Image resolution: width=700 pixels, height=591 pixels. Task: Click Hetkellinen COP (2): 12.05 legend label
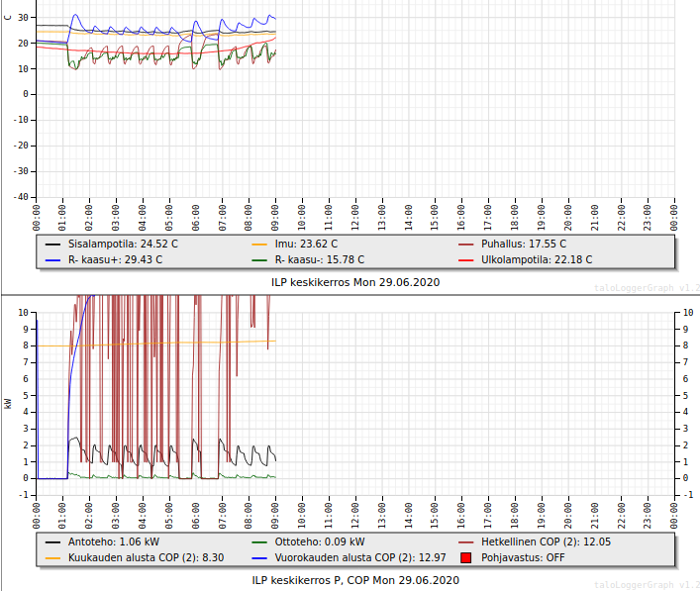tap(547, 542)
